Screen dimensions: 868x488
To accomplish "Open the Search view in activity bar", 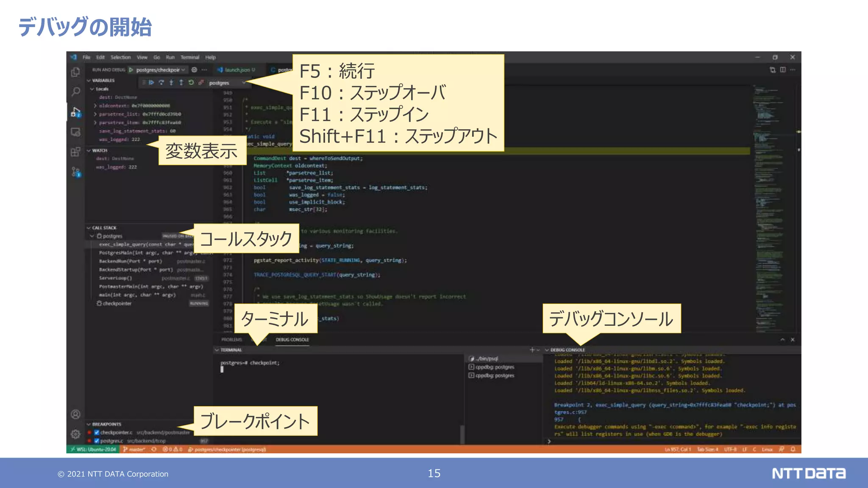I will pyautogui.click(x=75, y=91).
